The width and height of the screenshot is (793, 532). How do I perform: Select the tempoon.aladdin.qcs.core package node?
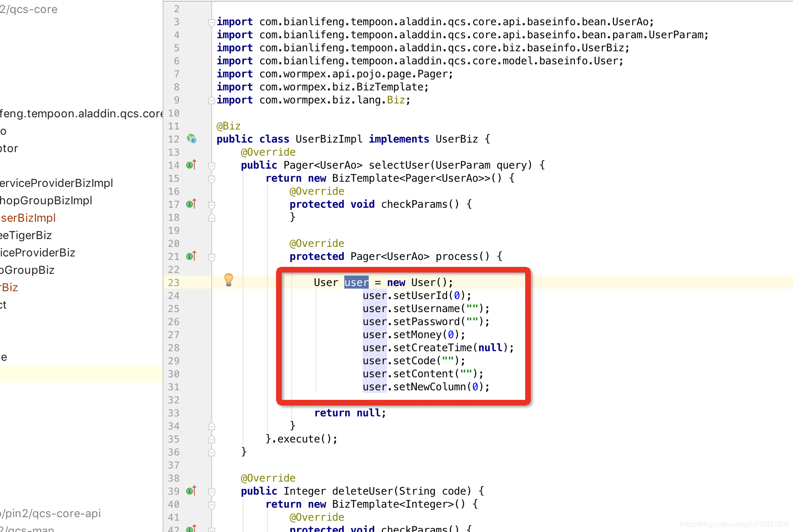click(81, 113)
